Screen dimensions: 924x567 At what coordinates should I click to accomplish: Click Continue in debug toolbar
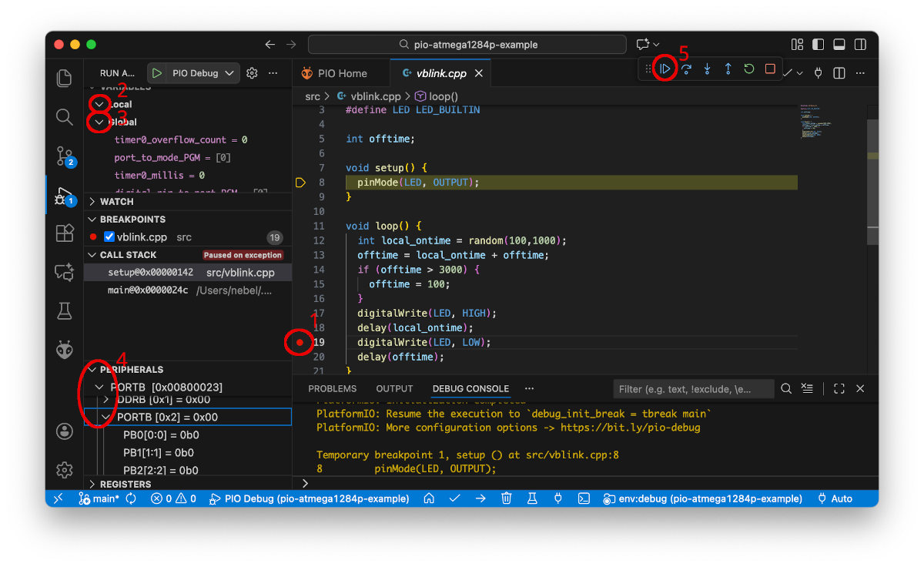coord(666,69)
